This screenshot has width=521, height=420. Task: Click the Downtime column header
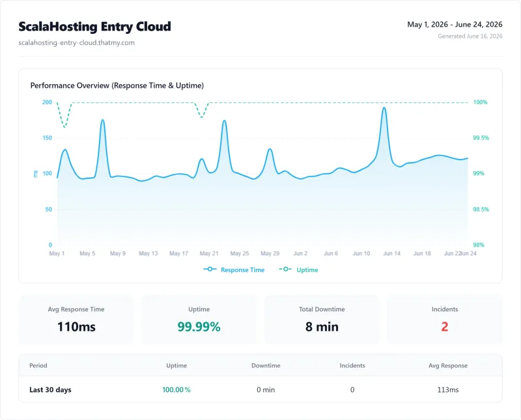266,365
